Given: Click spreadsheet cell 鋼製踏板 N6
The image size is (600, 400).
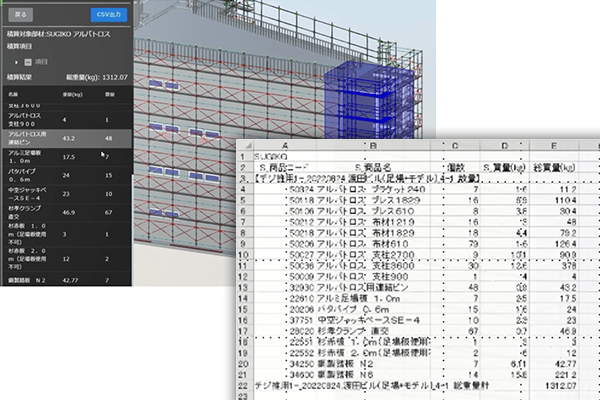Looking at the screenshot, I should [373, 375].
